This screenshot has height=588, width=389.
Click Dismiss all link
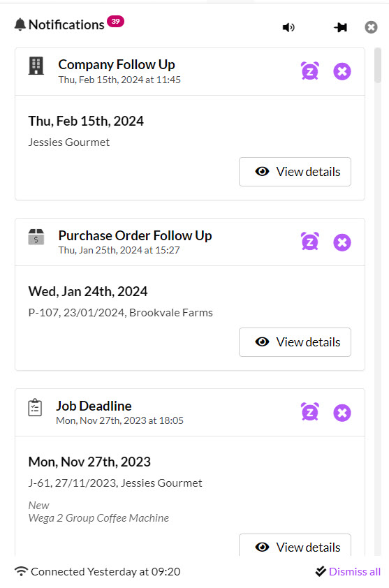click(355, 571)
